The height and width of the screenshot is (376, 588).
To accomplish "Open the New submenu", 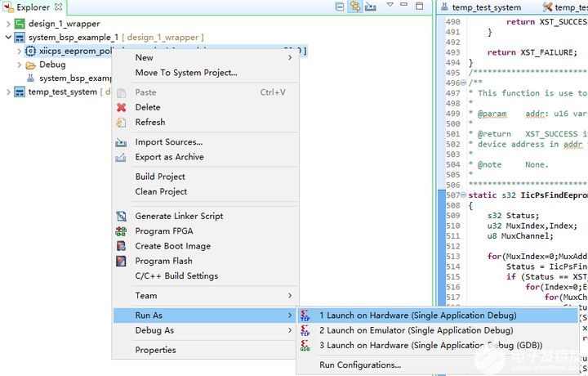I will 206,57.
